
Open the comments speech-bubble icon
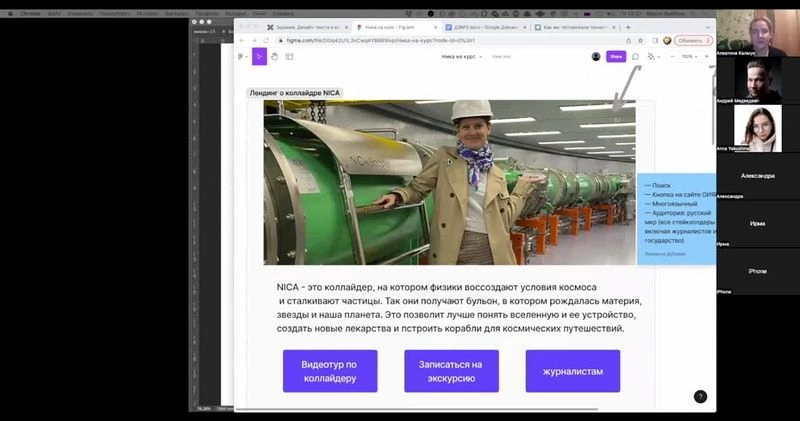click(x=635, y=57)
